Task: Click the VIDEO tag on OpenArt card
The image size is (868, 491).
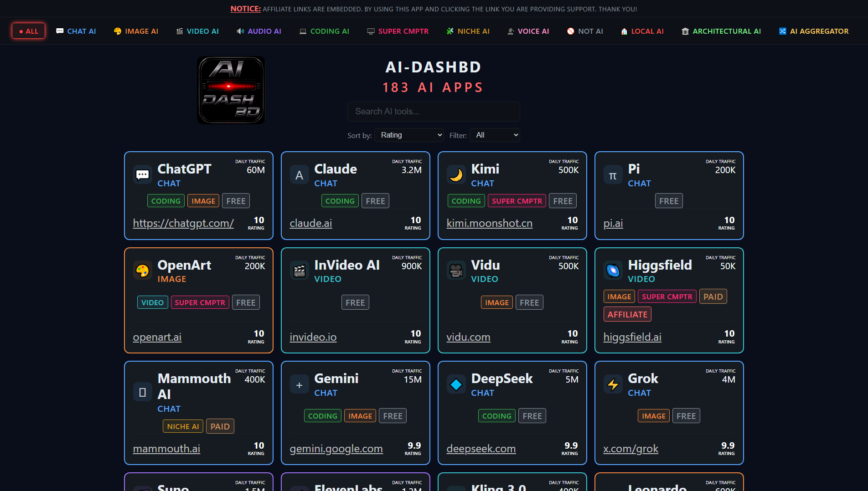Action: [152, 302]
